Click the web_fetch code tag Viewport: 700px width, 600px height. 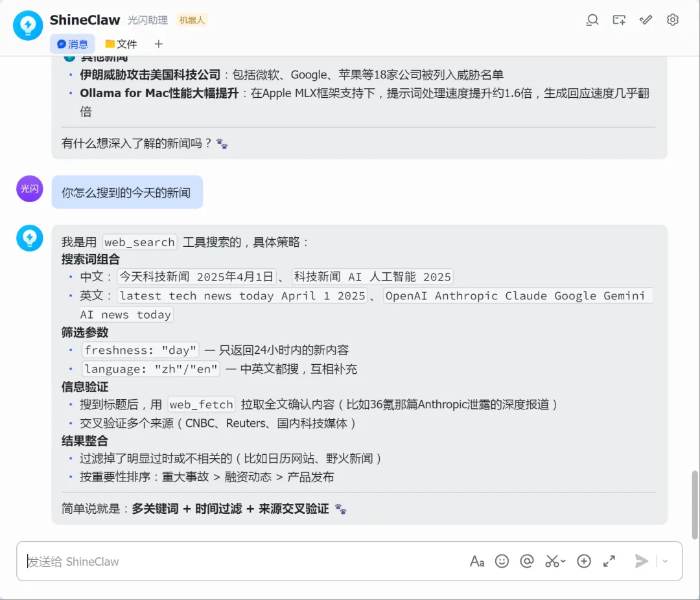coord(202,404)
